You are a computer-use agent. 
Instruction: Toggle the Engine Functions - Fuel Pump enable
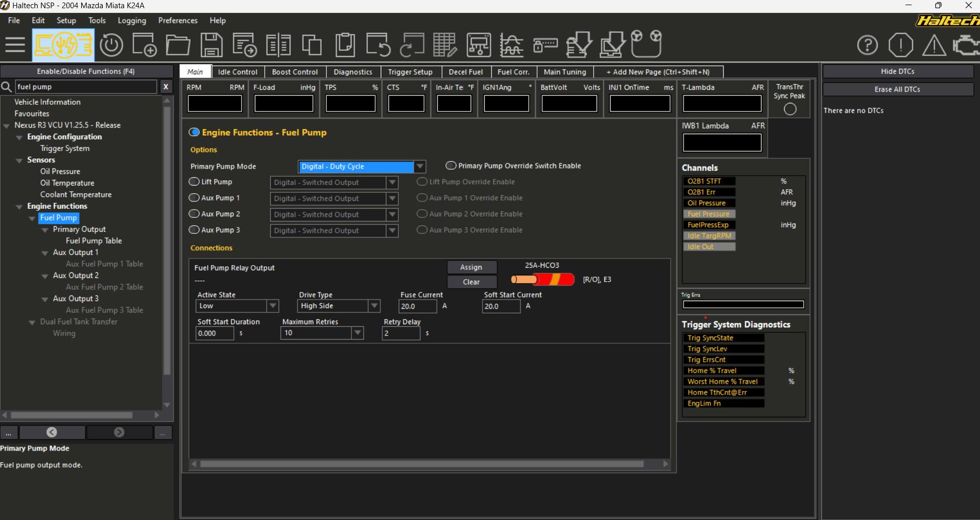[x=194, y=133]
